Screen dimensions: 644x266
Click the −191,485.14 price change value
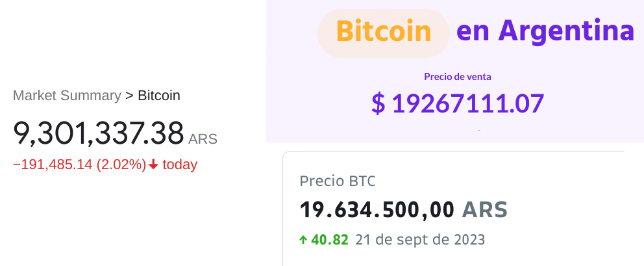(x=53, y=165)
